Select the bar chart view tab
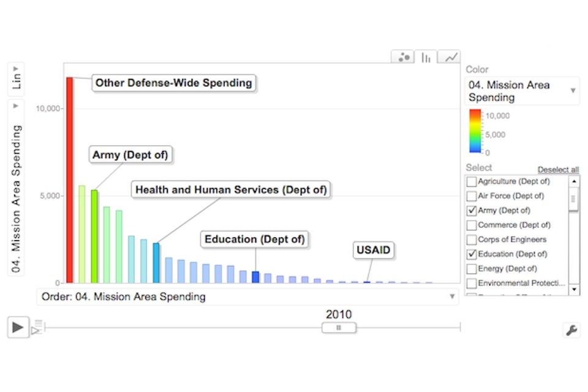The height and width of the screenshot is (392, 588). 426,57
